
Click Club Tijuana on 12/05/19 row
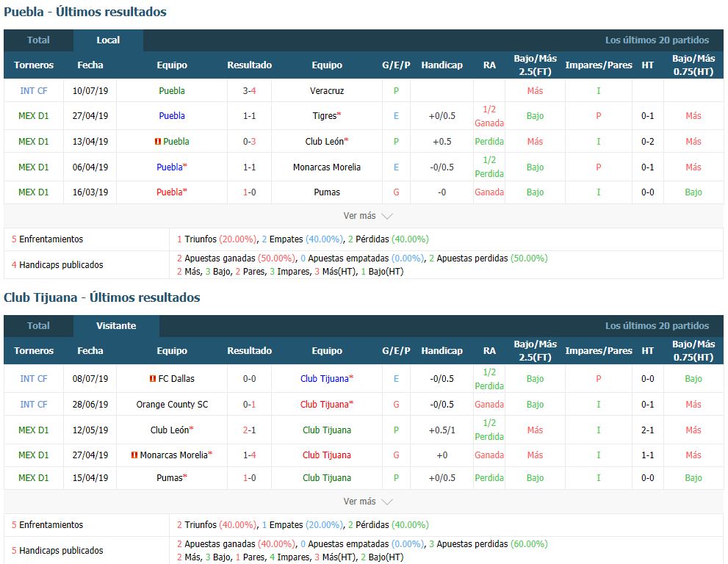click(327, 430)
